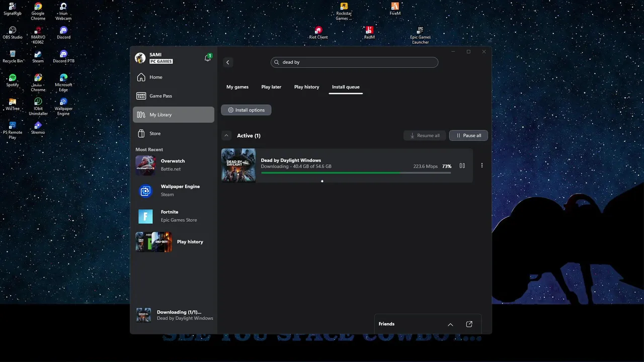Open the PS Remote Play desktop icon
Image resolution: width=644 pixels, height=362 pixels.
tap(13, 131)
